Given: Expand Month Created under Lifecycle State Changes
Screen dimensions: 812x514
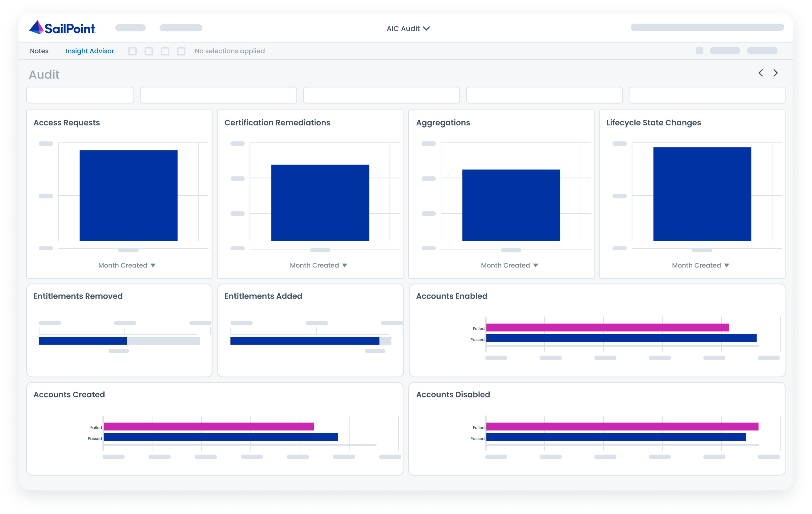Looking at the screenshot, I should pyautogui.click(x=700, y=265).
